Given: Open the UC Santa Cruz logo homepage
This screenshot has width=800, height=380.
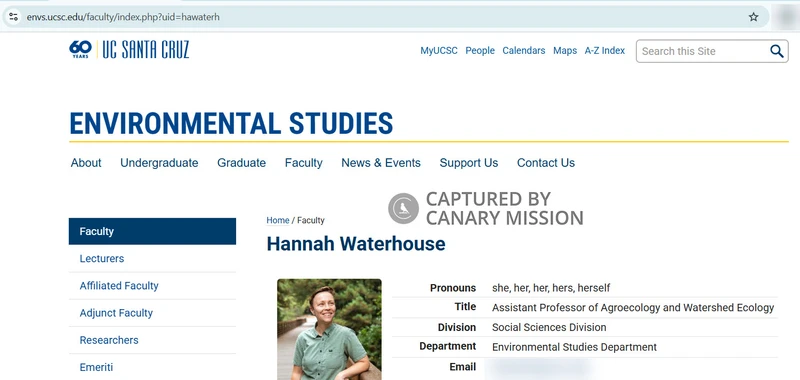Looking at the screenshot, I should [x=146, y=50].
